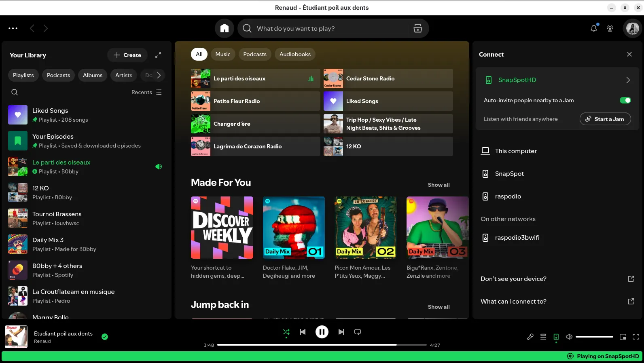Viewport: 644px width, 363px height.
Task: Open the user profile avatar
Action: point(633,28)
